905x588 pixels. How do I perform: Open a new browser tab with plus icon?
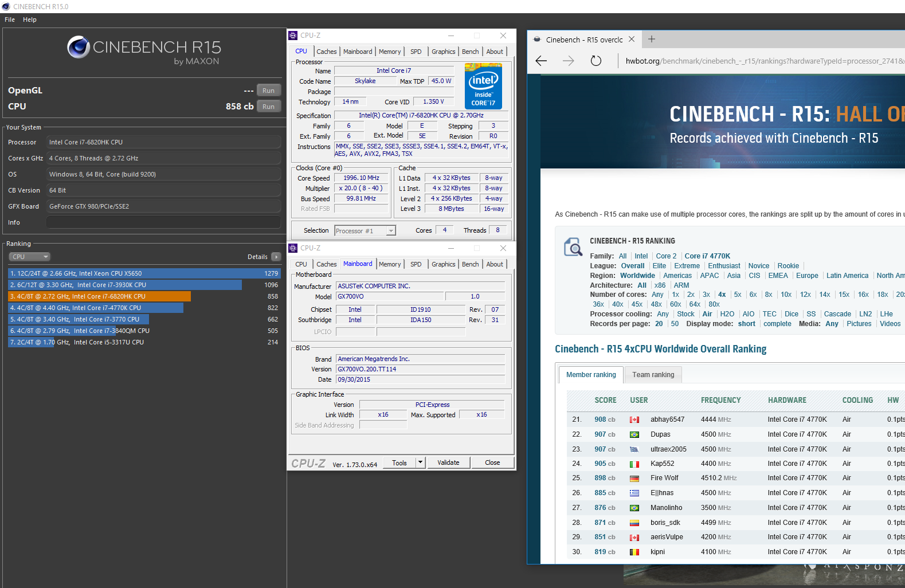pyautogui.click(x=651, y=40)
